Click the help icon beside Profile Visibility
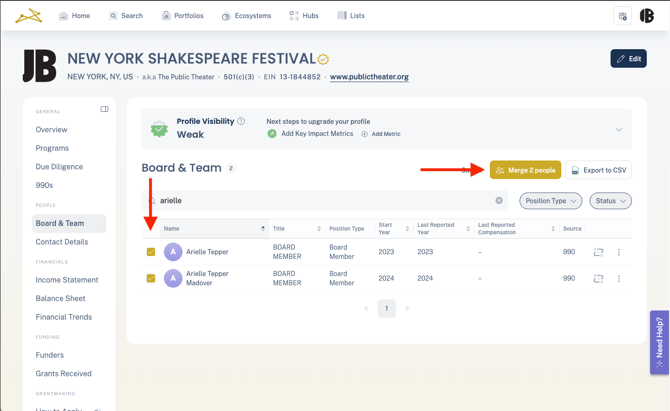670x411 pixels. (241, 121)
